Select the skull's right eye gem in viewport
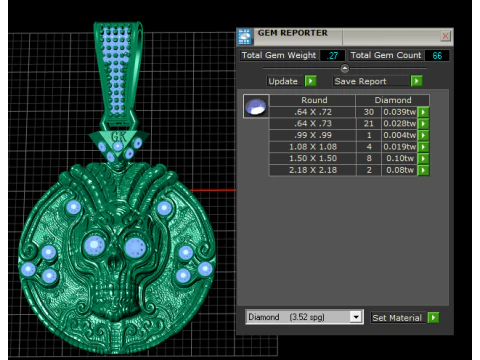This screenshot has height=360, width=480. [135, 248]
